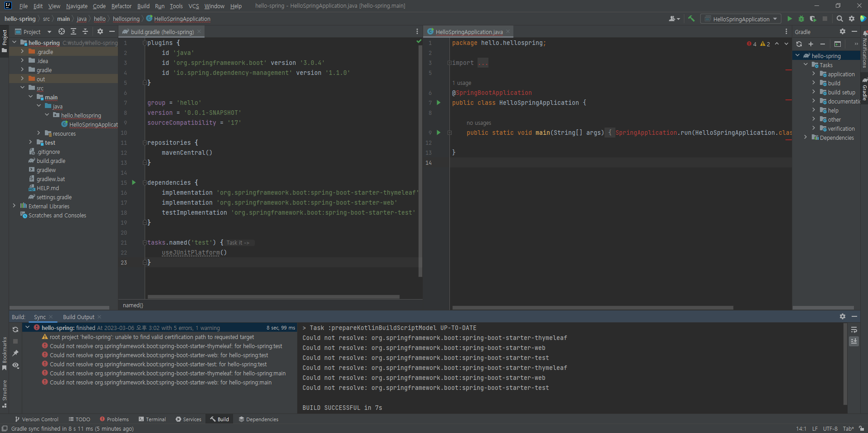868x433 pixels.
Task: Open Search Everywhere magnifier icon
Action: [x=840, y=19]
